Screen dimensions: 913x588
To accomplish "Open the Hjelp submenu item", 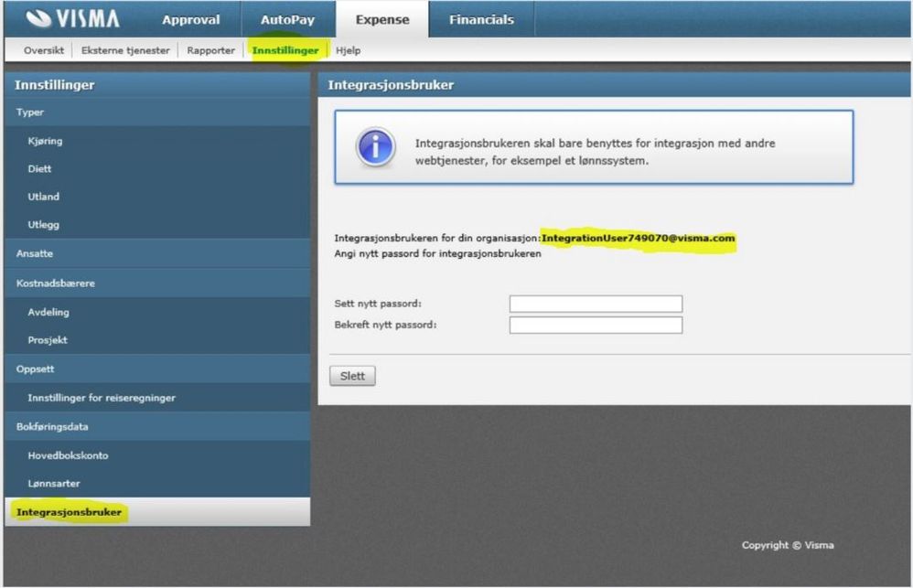I will coord(349,50).
